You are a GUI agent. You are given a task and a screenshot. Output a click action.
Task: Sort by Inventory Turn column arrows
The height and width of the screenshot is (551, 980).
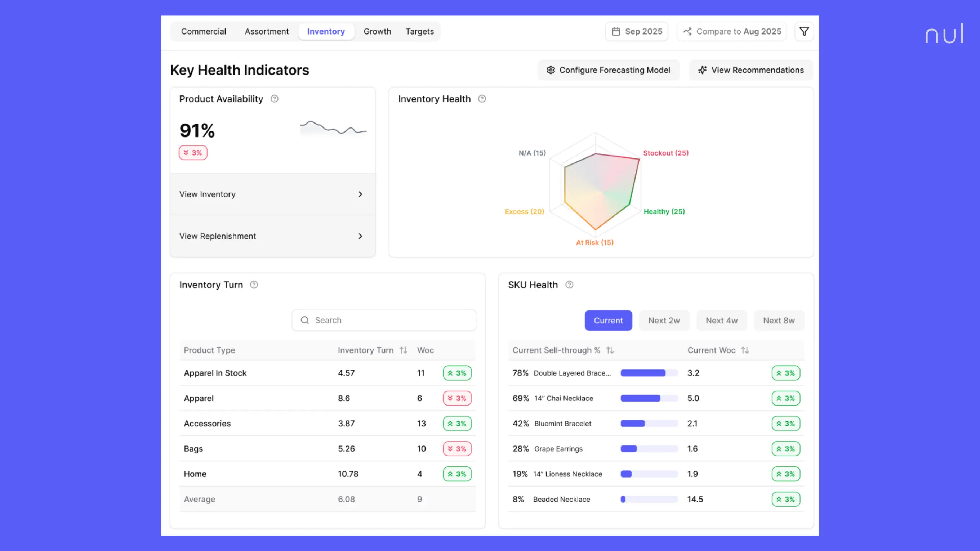[x=403, y=350]
